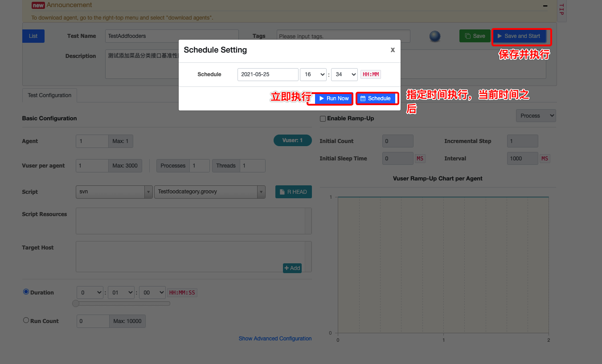
Task: Click the schedule date field 2021-05-25
Action: [x=268, y=74]
